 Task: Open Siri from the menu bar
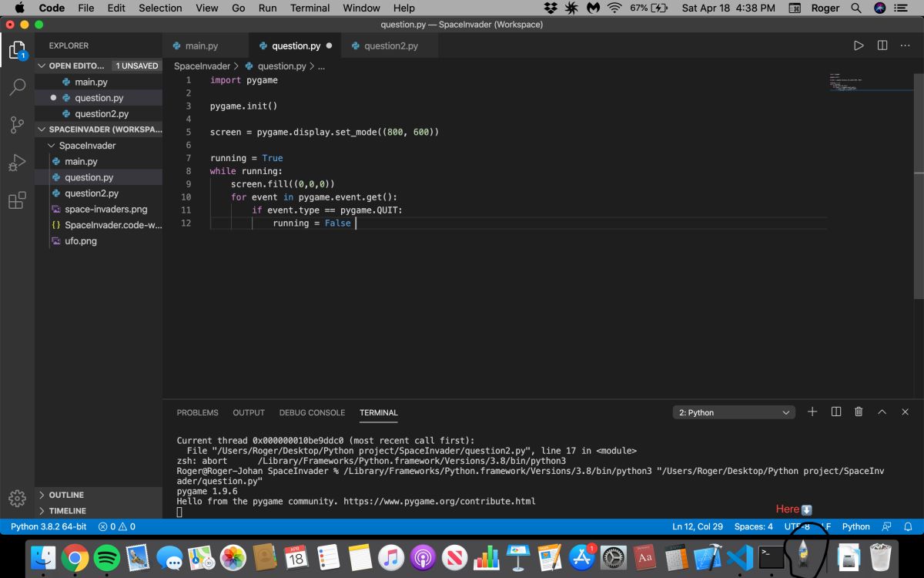pos(880,8)
